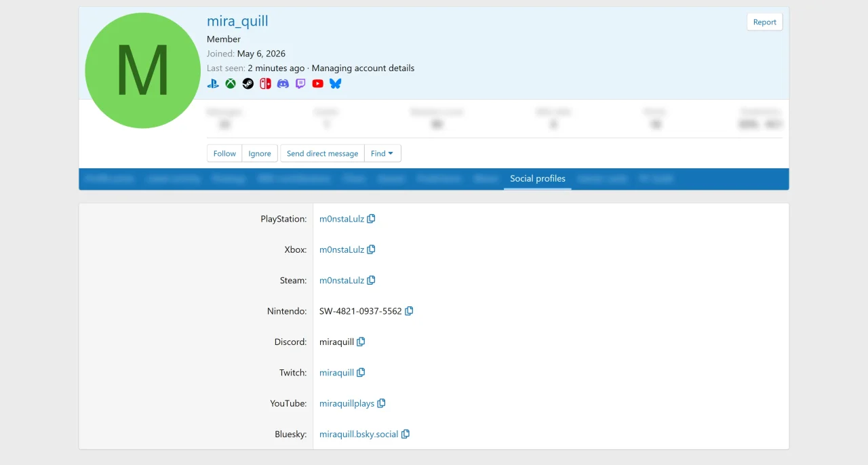Click the PlayStation icon under the username

pyautogui.click(x=213, y=83)
